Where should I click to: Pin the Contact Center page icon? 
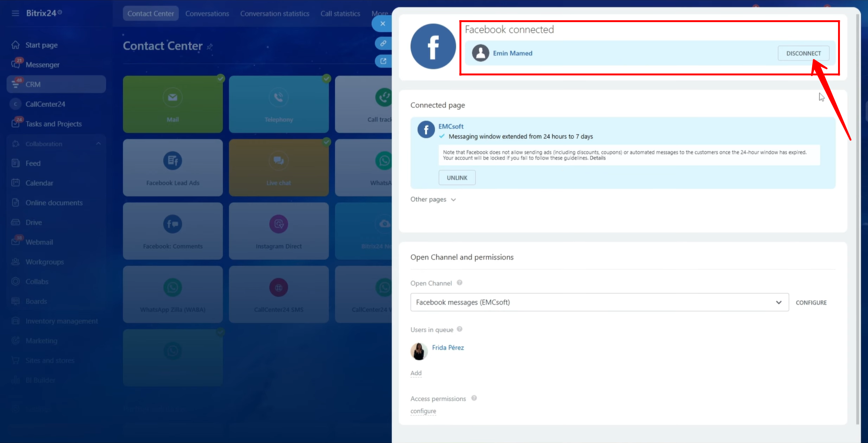pos(210,46)
